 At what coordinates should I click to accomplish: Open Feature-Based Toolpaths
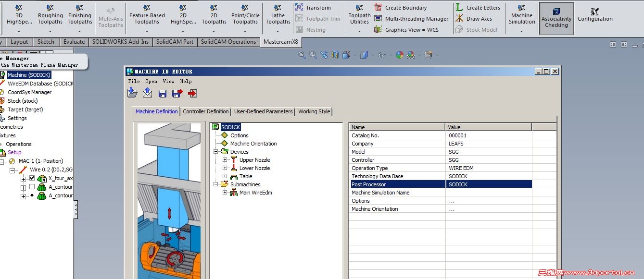[x=147, y=18]
